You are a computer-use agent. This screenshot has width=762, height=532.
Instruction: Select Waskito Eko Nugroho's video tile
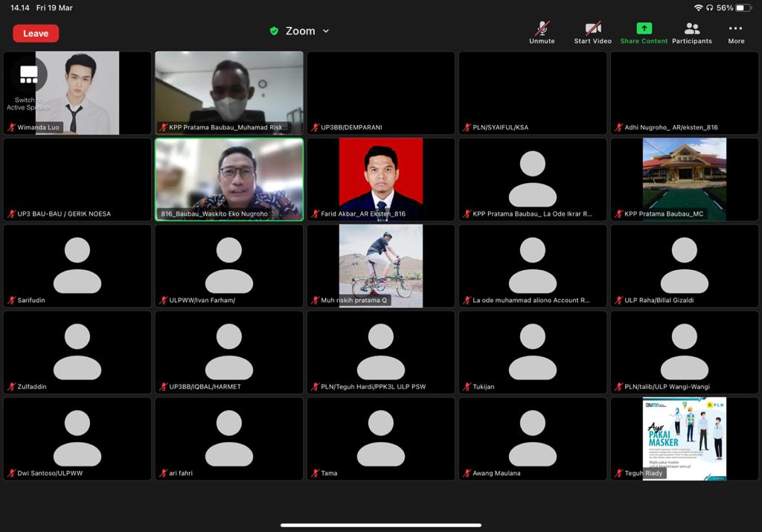coord(229,179)
